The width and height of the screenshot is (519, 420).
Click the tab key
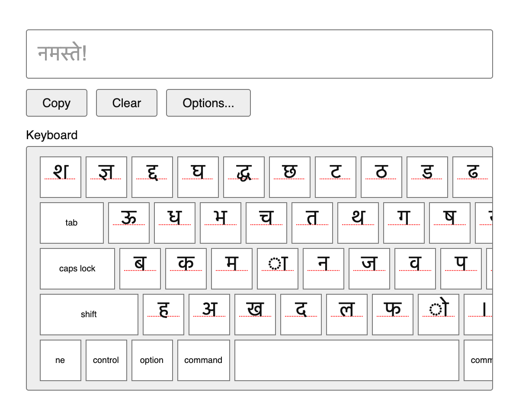point(72,223)
